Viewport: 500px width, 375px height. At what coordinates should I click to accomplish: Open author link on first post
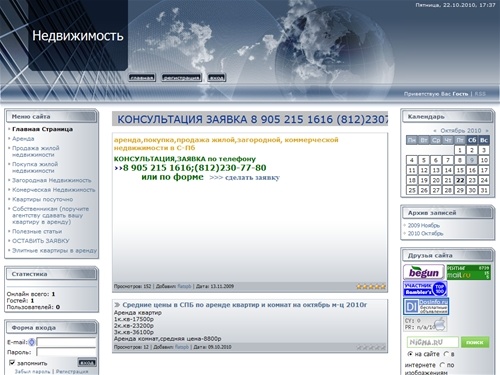pos(184,286)
